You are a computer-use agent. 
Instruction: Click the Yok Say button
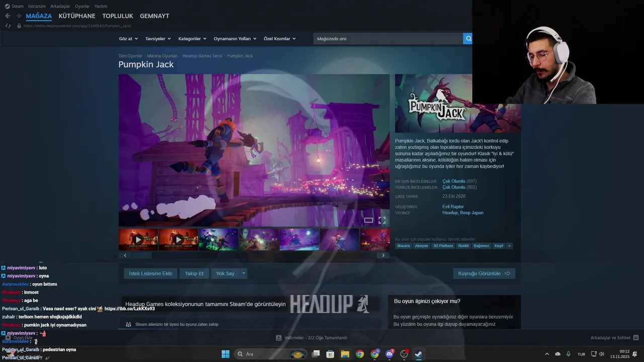pos(225,274)
